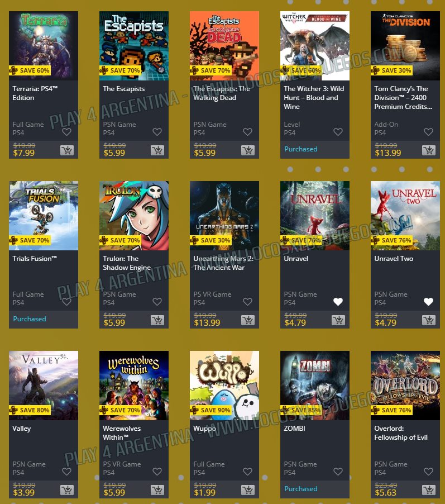Add The Division Premium Credits to cart
This screenshot has width=445, height=504.
coord(429,150)
